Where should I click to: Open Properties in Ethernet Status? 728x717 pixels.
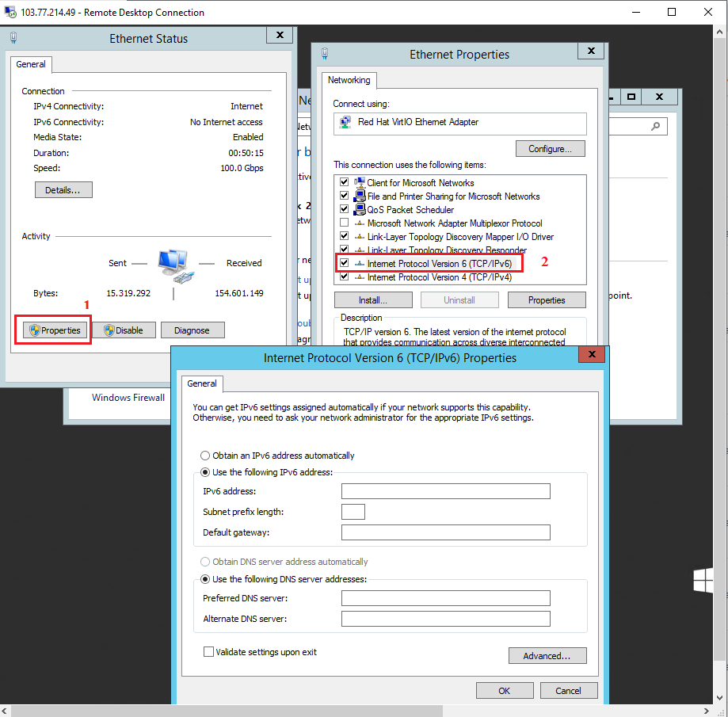[x=55, y=330]
